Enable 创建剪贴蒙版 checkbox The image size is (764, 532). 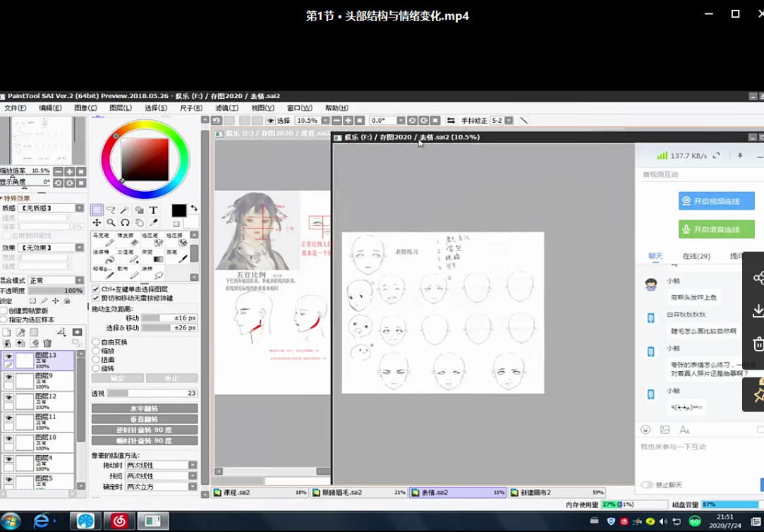[x=4, y=311]
